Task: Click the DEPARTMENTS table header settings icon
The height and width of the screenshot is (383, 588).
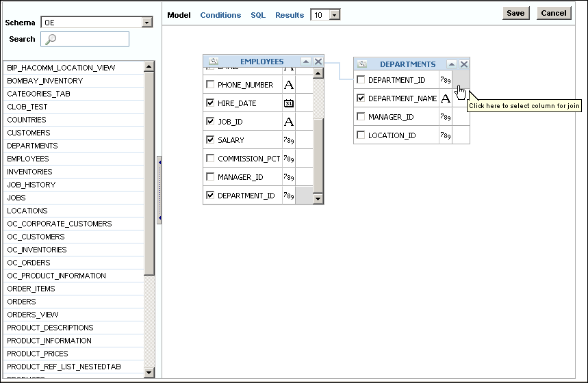Action: click(362, 64)
